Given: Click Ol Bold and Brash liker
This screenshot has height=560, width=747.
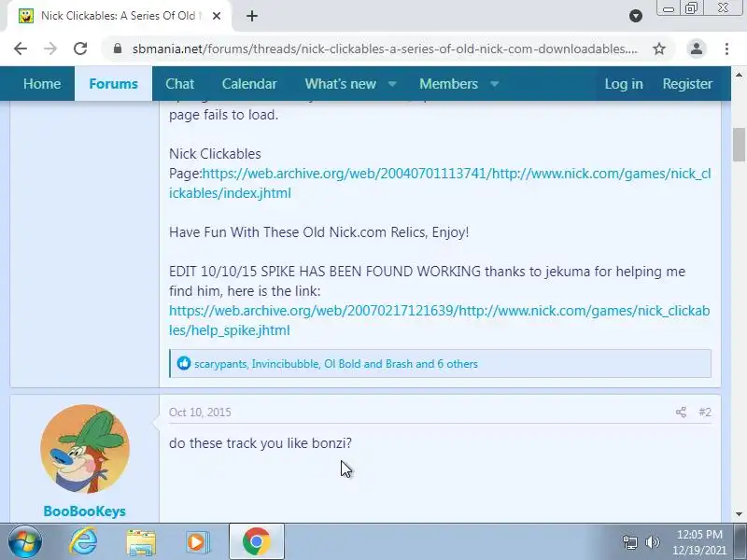Looking at the screenshot, I should click(368, 364).
